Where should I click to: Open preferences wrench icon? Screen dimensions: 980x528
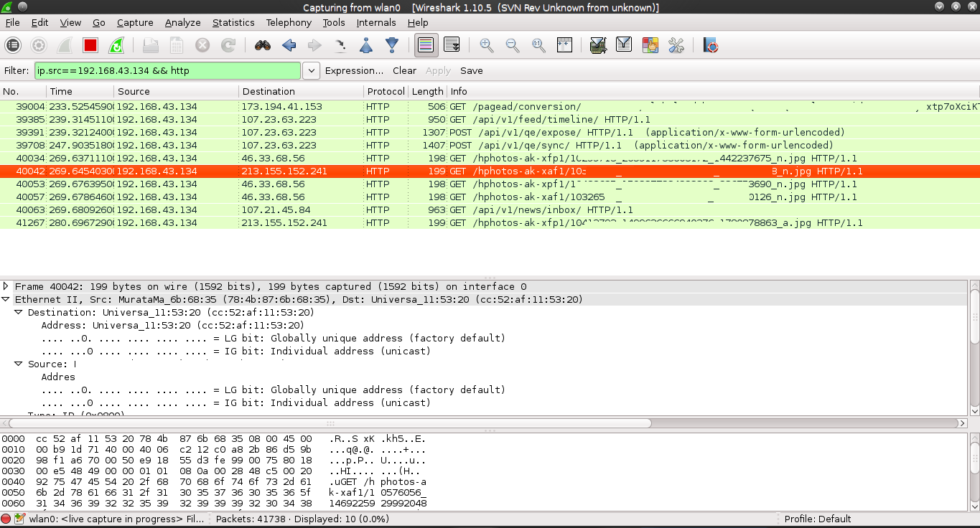(676, 46)
